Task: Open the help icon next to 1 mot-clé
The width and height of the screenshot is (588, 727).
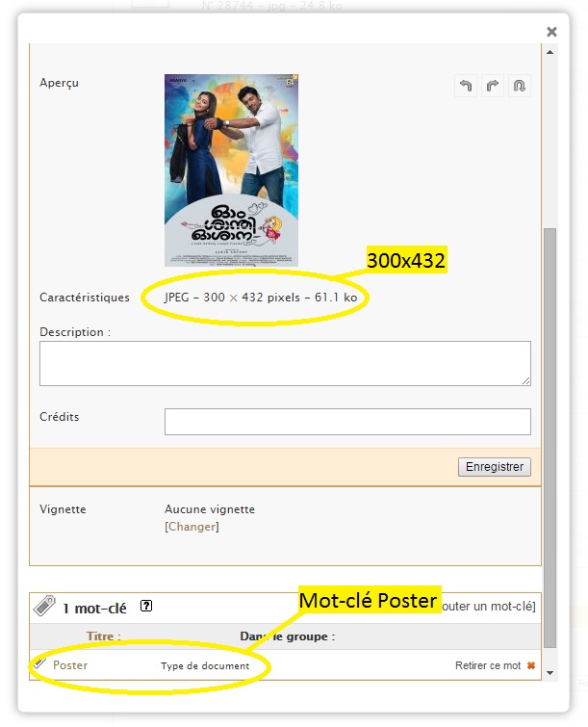Action: click(146, 606)
